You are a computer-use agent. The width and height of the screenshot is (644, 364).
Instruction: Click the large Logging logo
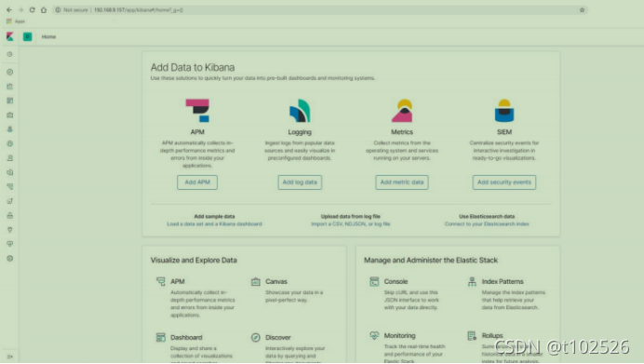(x=300, y=111)
